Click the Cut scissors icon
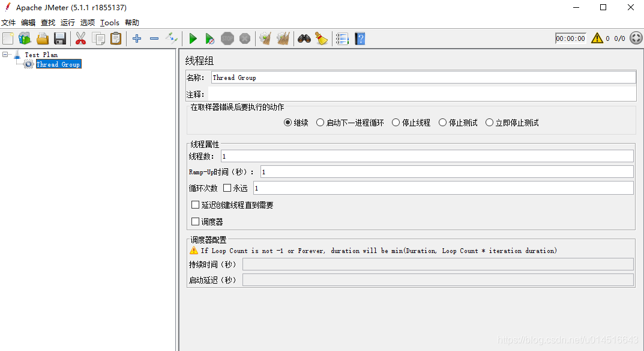Screen dimensions: 644x351 [80, 38]
